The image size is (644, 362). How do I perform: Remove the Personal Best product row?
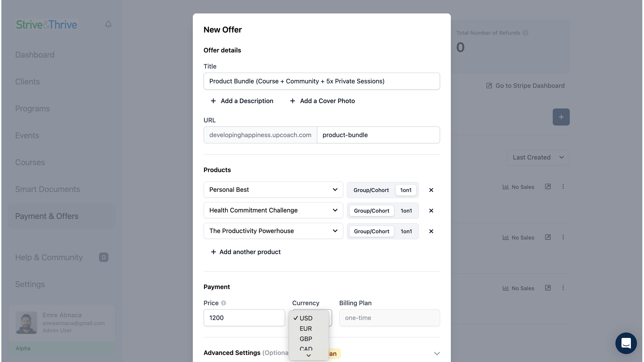click(x=431, y=190)
